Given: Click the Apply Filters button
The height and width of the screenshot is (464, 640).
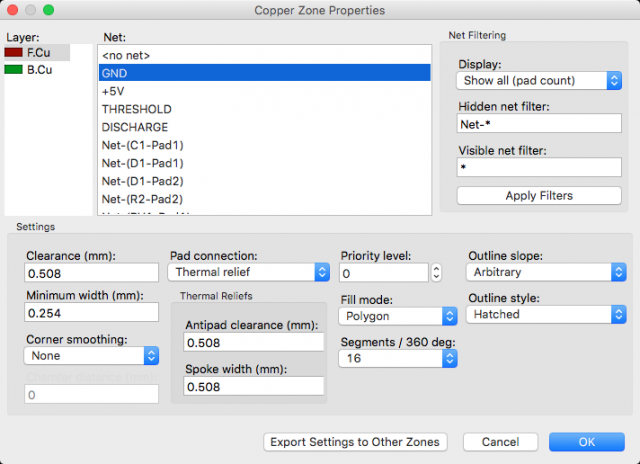Looking at the screenshot, I should pyautogui.click(x=539, y=195).
